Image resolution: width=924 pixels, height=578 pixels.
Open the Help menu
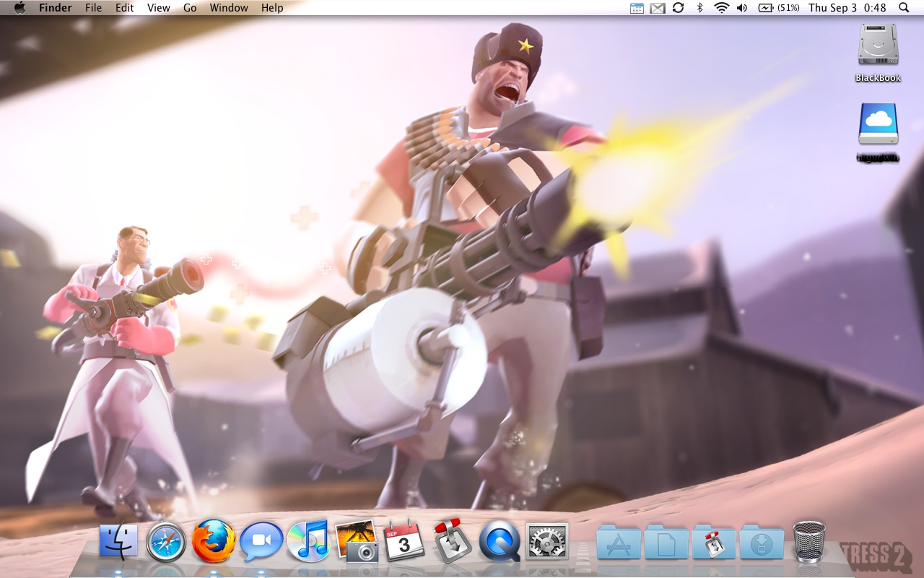tap(272, 8)
